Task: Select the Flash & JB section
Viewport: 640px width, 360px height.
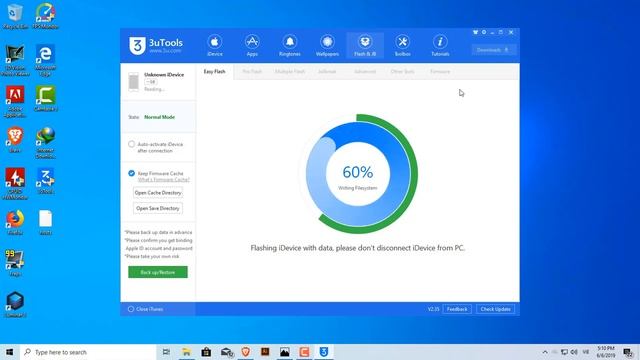Action: click(365, 45)
